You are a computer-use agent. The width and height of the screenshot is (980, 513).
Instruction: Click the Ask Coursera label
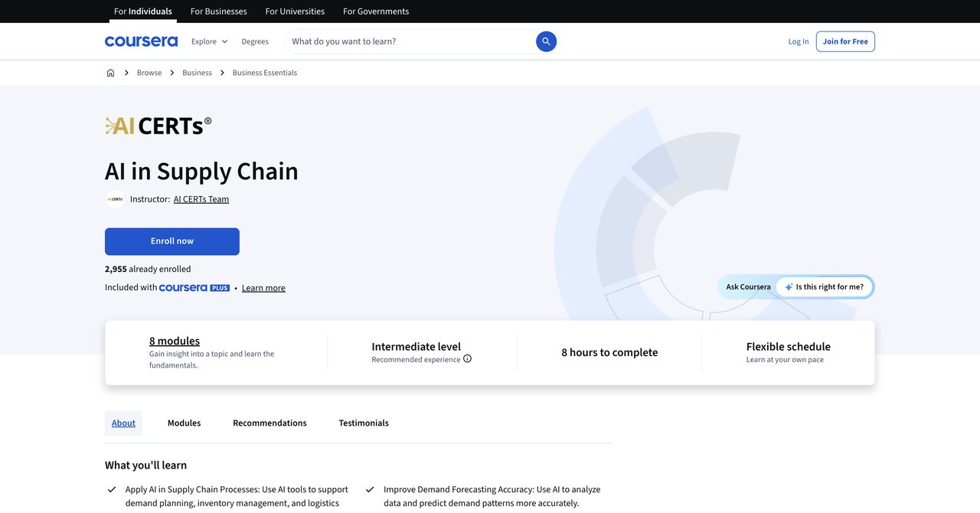point(749,287)
